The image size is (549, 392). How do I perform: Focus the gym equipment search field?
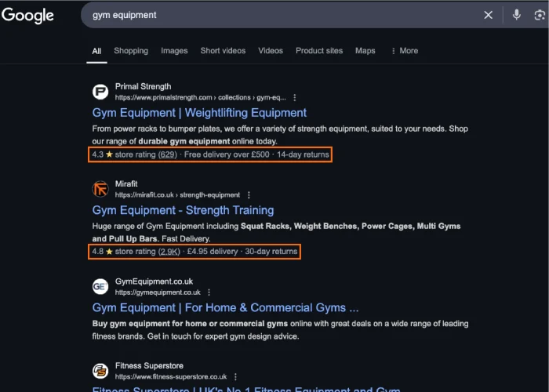pos(280,15)
